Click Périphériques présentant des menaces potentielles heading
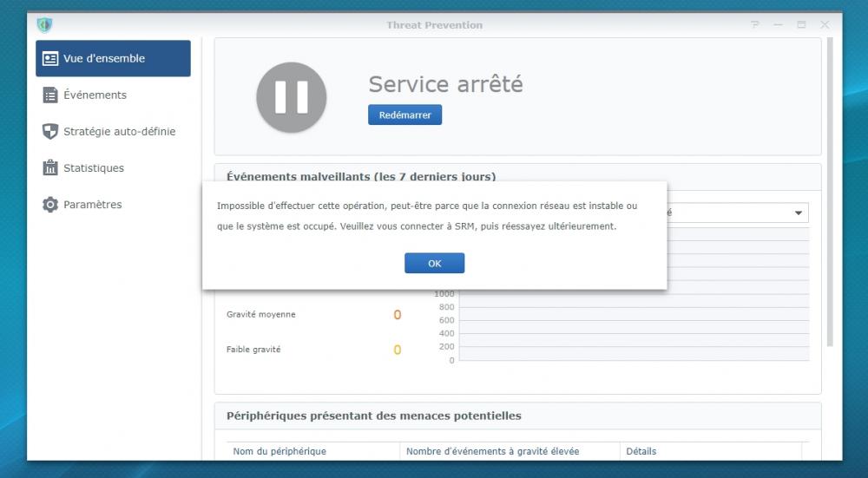Viewport: 868px width, 478px height. point(373,416)
